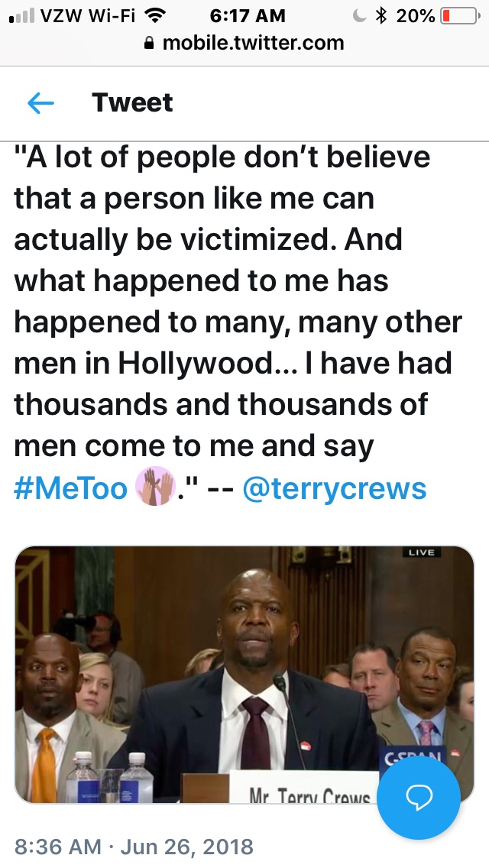Tap the #MeToo hashtag link
Image resolution: width=489 pixels, height=868 pixels.
pos(70,488)
